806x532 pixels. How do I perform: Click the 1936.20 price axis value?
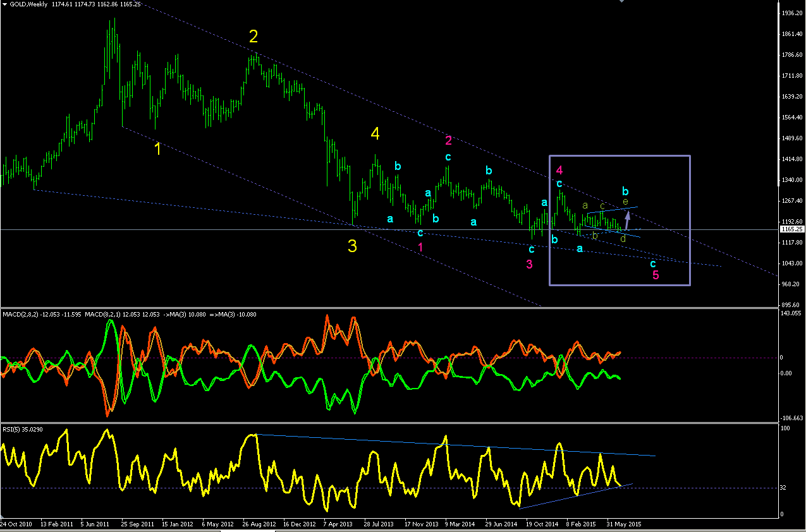point(791,13)
